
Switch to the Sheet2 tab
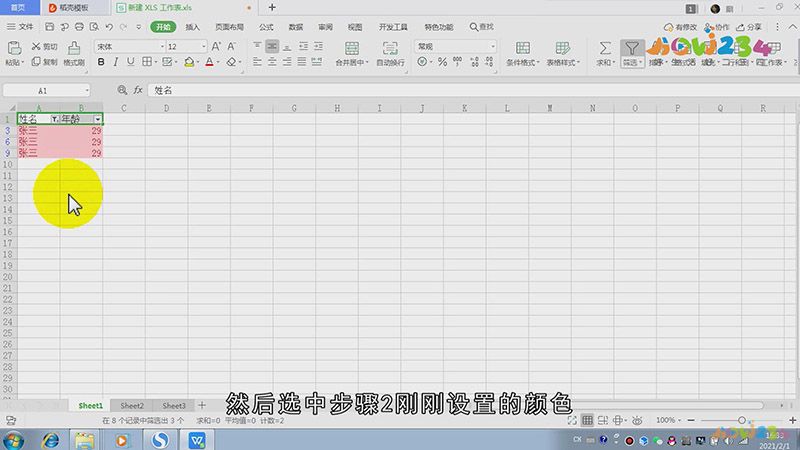pyautogui.click(x=132, y=406)
